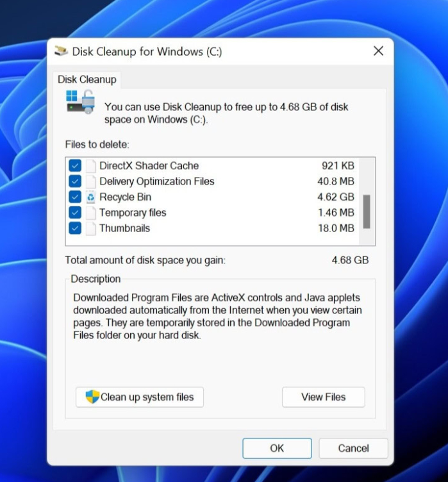Click the 1.46 MB size value
The image size is (448, 482).
(x=336, y=213)
